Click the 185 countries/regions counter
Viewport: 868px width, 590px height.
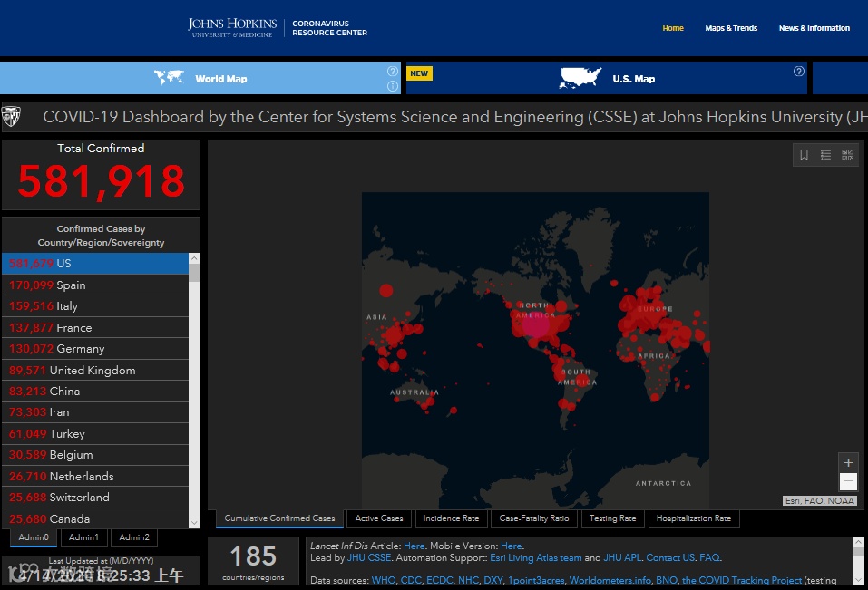click(x=253, y=562)
